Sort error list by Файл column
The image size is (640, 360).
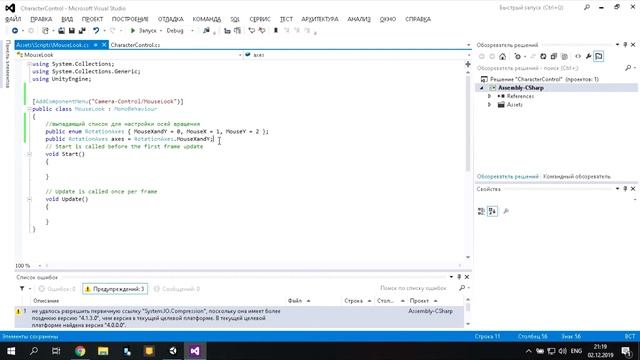[313, 301]
